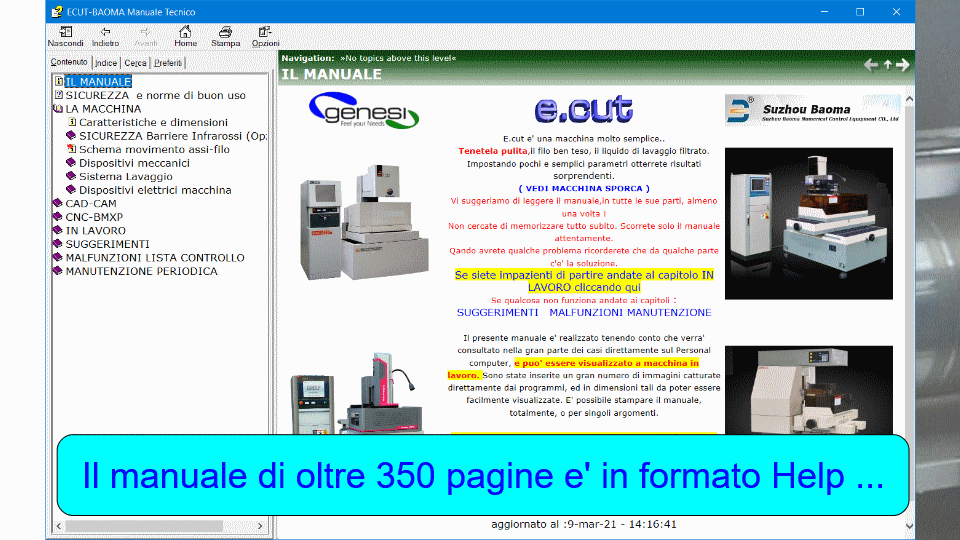Click the Avanti forward button

point(145,37)
